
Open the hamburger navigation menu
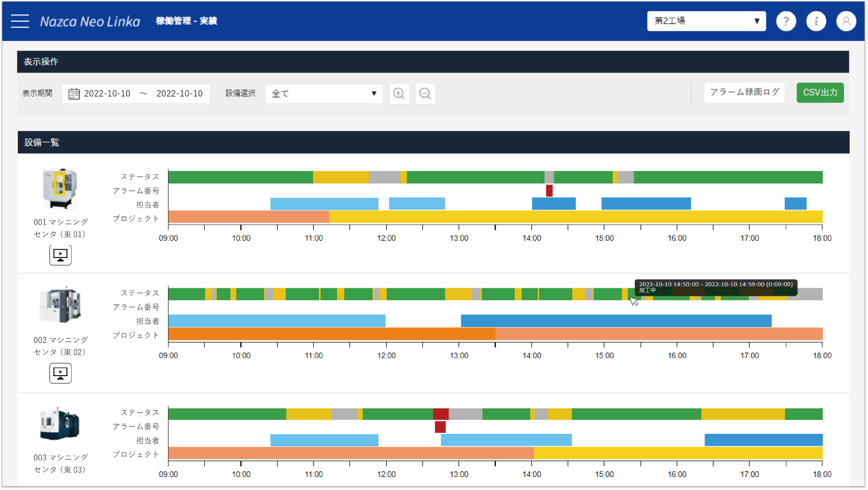point(20,21)
